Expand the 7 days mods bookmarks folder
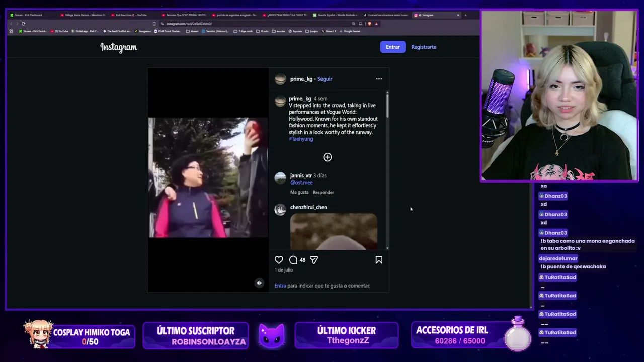 tap(244, 31)
